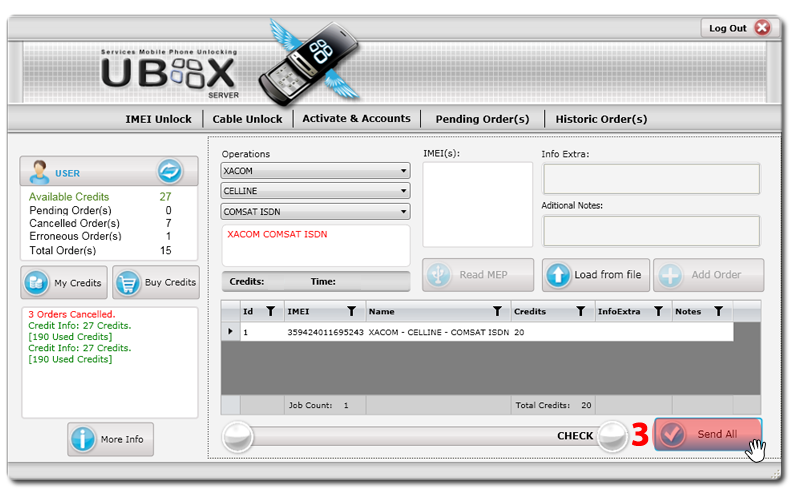Click the Erroneous Order(s) row
This screenshot has width=798, height=498.
(100, 237)
